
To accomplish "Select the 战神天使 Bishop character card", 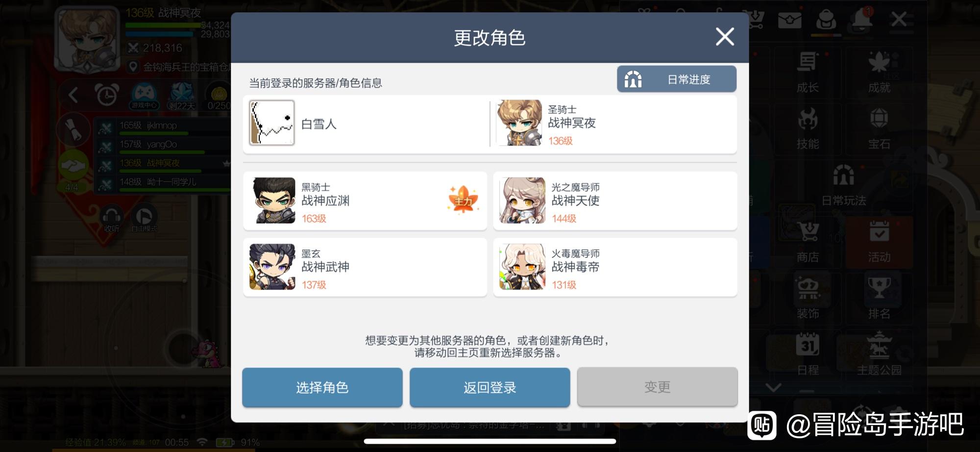I will pyautogui.click(x=615, y=201).
